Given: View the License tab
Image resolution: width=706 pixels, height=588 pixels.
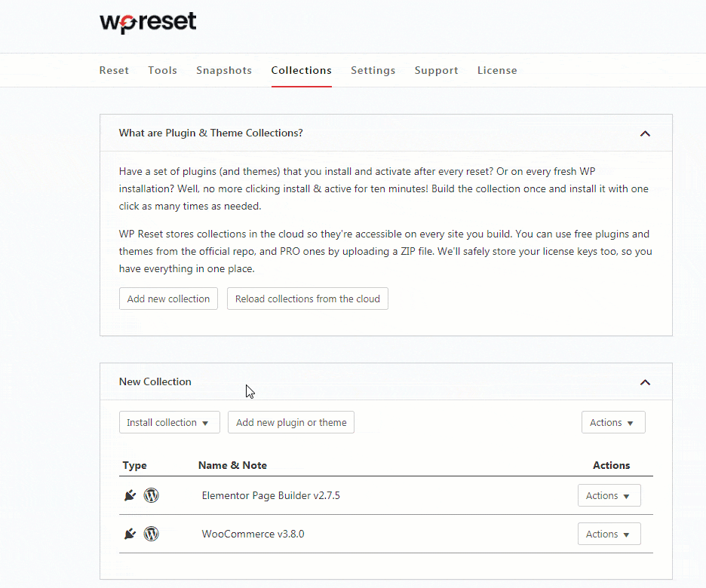Looking at the screenshot, I should [497, 70].
